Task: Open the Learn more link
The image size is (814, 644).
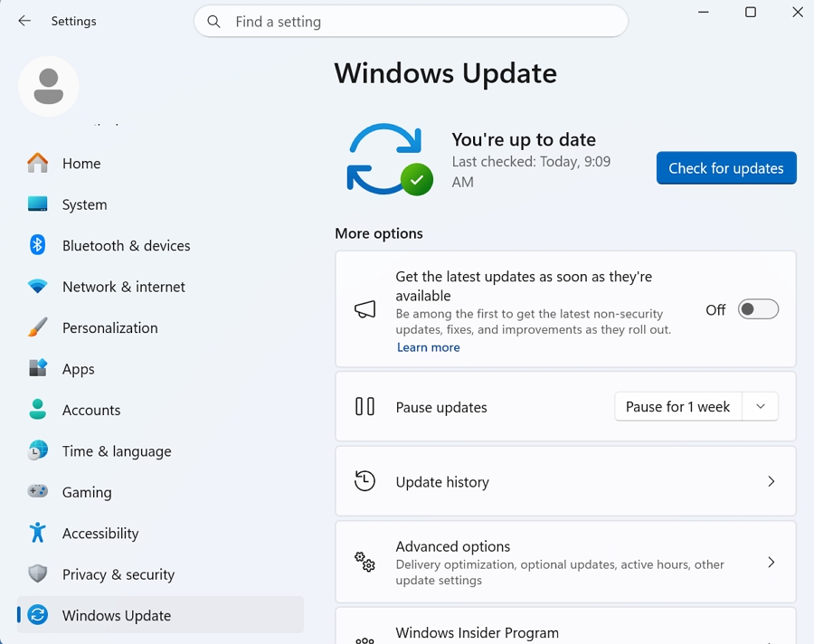Action: pos(428,347)
